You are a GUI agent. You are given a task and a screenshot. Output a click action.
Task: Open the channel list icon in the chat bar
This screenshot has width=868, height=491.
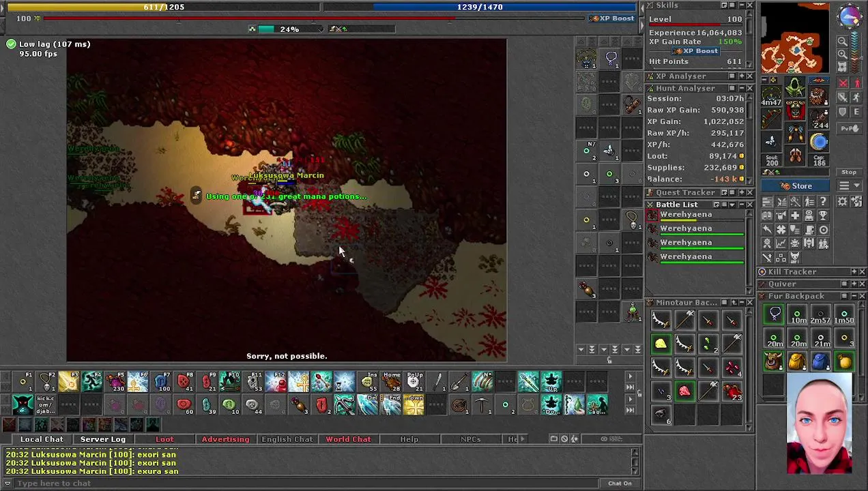553,438
